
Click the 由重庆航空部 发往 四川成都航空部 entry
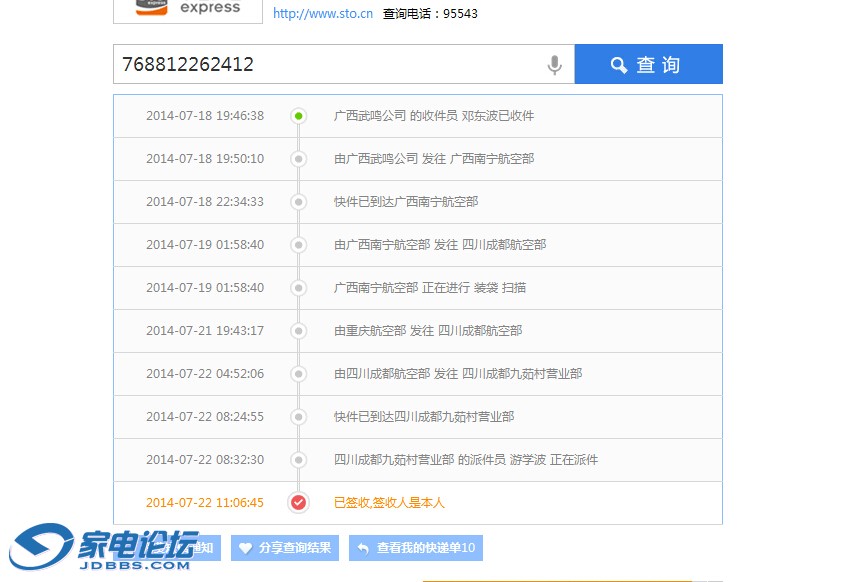pos(428,331)
